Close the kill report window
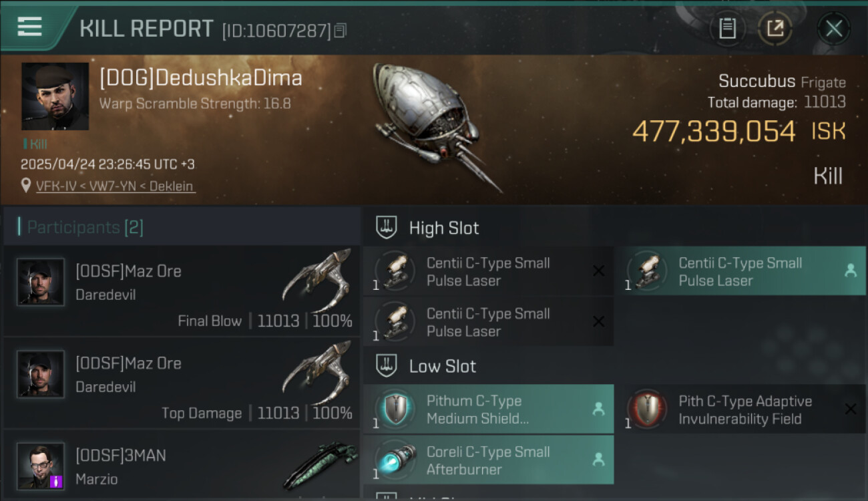868x501 pixels. (x=833, y=29)
